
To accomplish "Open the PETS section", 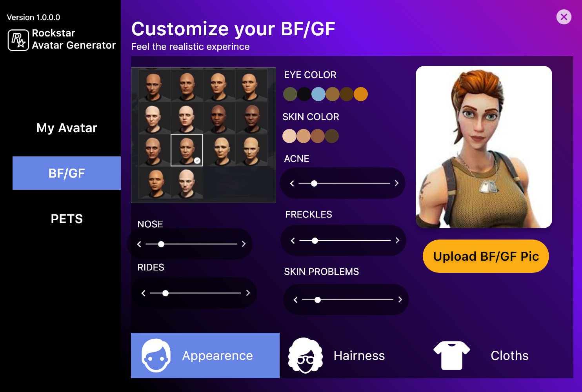I will (x=67, y=219).
